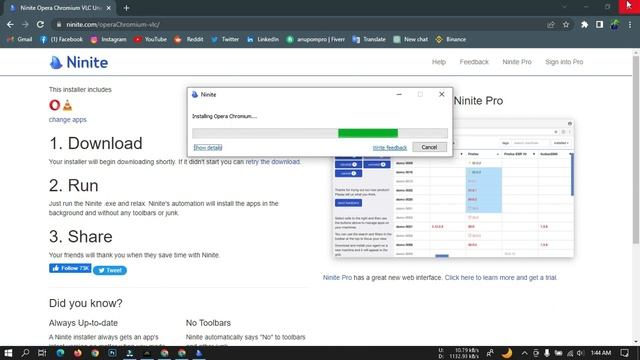Go back using the browser back arrow

[10, 24]
